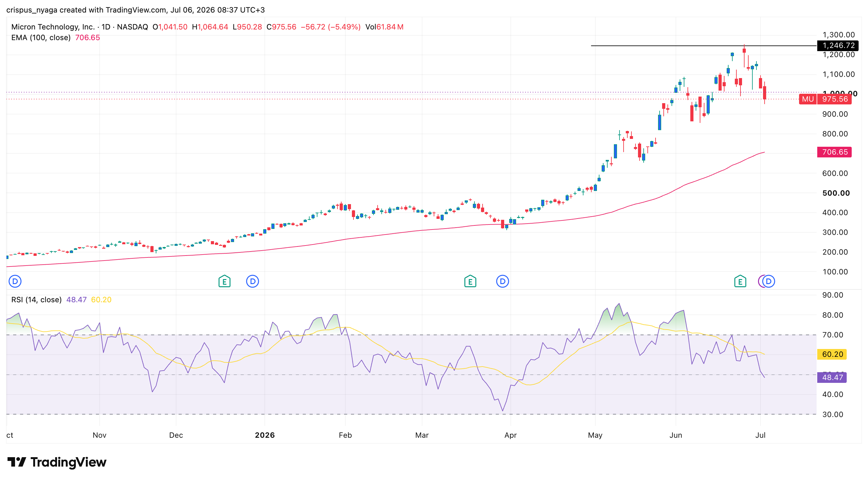Click the 800.00 price axis label

pyautogui.click(x=835, y=134)
